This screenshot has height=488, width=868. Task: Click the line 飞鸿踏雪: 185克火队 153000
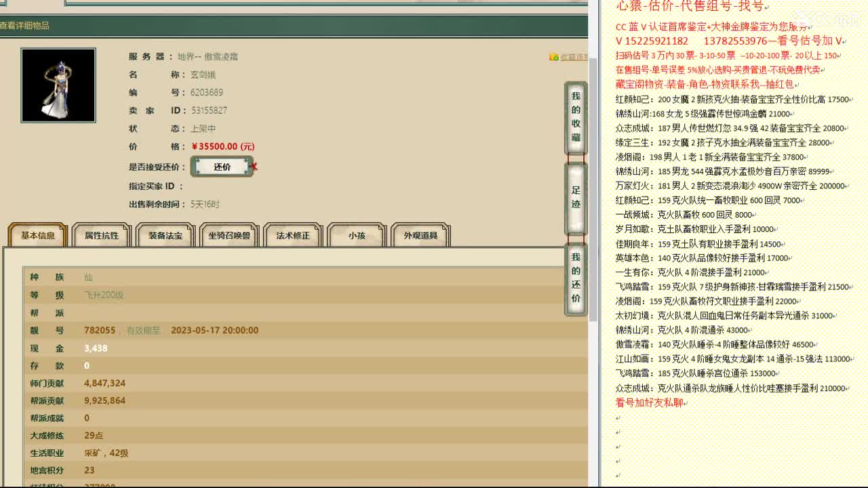696,373
